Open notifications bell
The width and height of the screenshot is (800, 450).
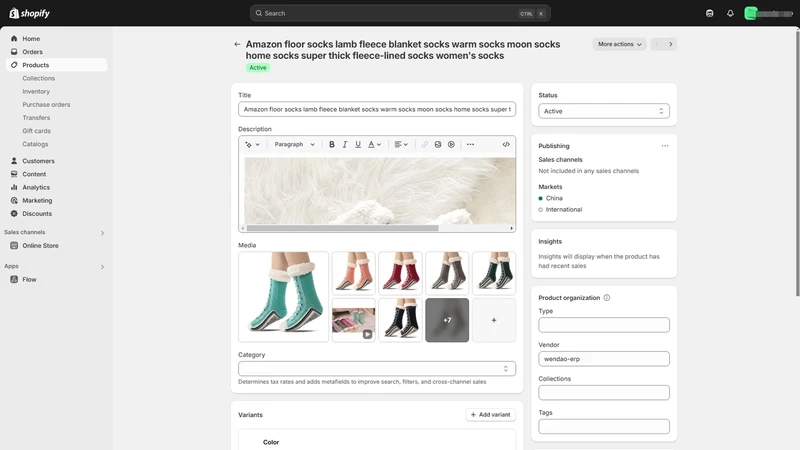tap(730, 13)
